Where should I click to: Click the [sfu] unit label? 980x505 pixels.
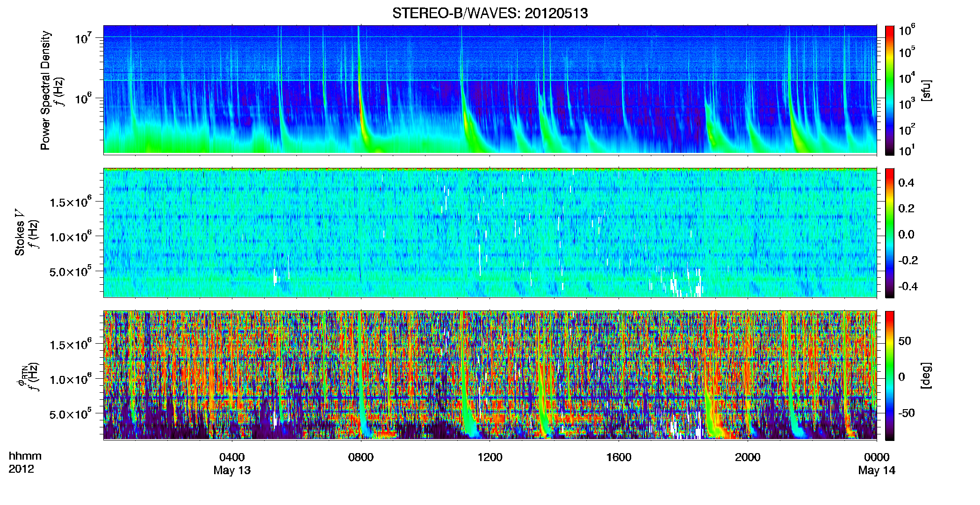coord(926,90)
